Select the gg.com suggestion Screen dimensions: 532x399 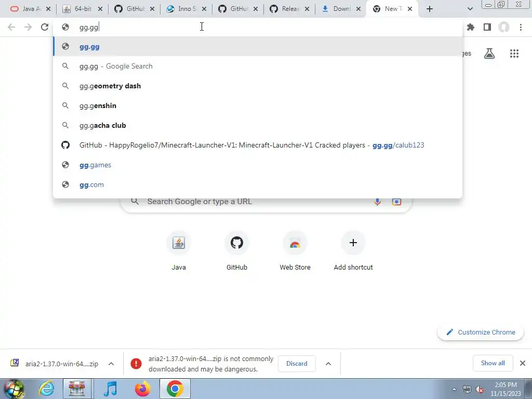258,184
